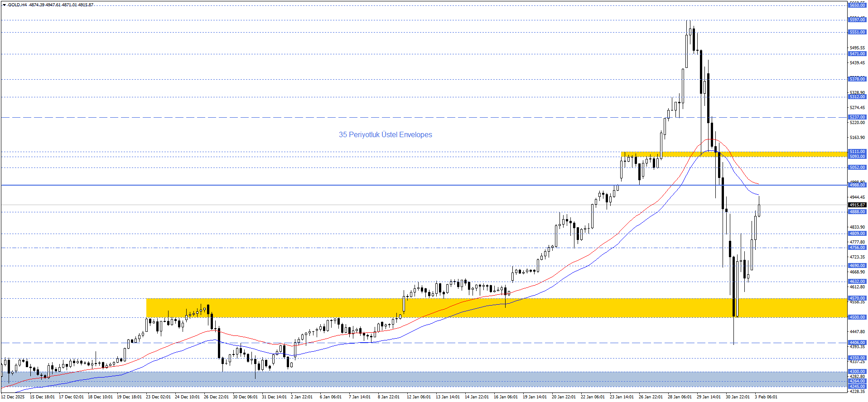This screenshot has height=402, width=868.
Task: Click the 13 Jan 14:01 time axis label
Action: coord(448,397)
